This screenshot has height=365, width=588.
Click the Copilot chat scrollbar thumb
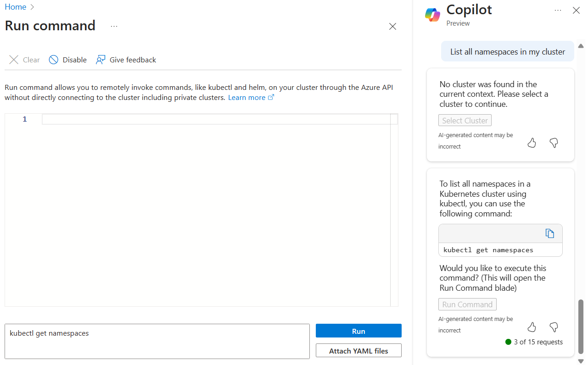click(x=581, y=327)
